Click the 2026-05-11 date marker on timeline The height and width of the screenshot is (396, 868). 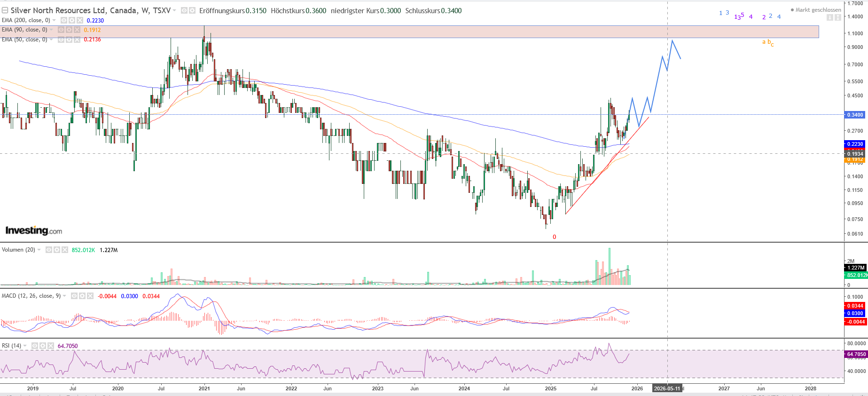[667, 388]
